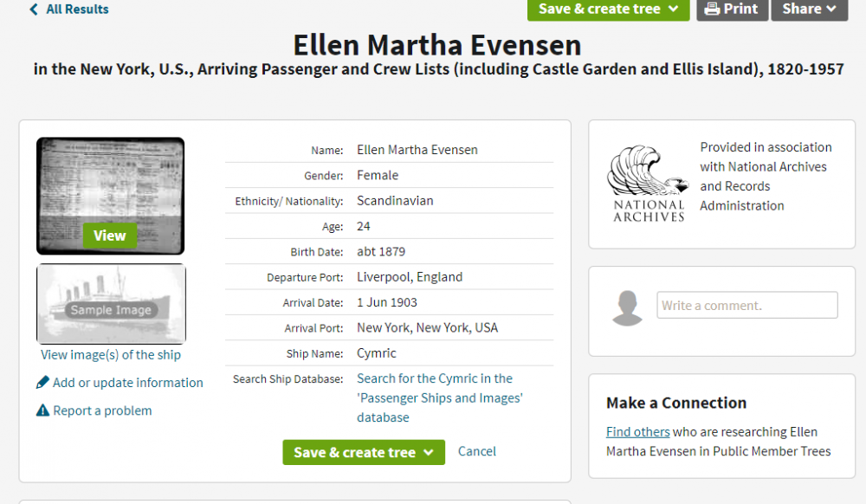Viewport: 866px width, 504px height.
Task: Open Search for the Cymric database link
Action: (x=439, y=398)
